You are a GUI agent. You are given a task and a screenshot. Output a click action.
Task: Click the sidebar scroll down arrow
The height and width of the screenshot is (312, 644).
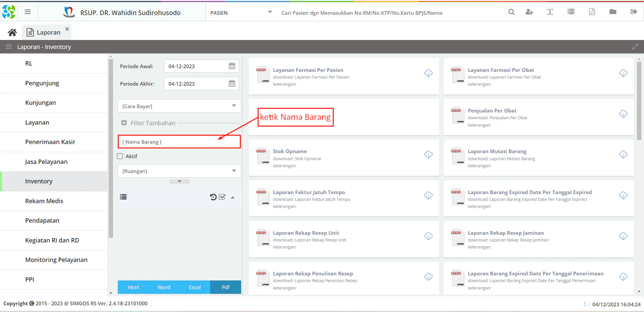point(111,293)
